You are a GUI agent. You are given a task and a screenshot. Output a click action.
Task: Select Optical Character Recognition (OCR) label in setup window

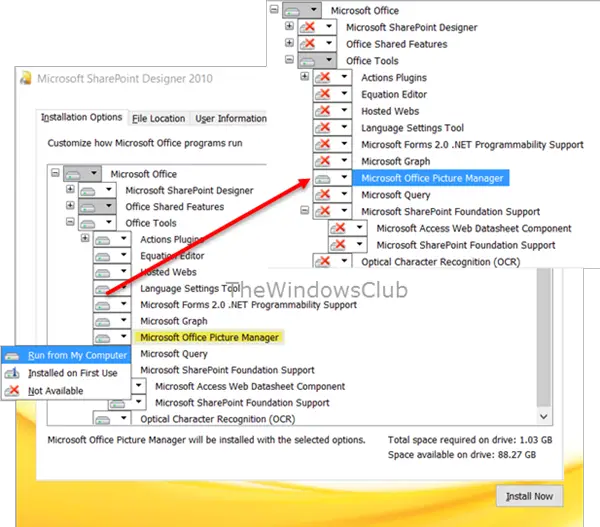click(x=218, y=419)
